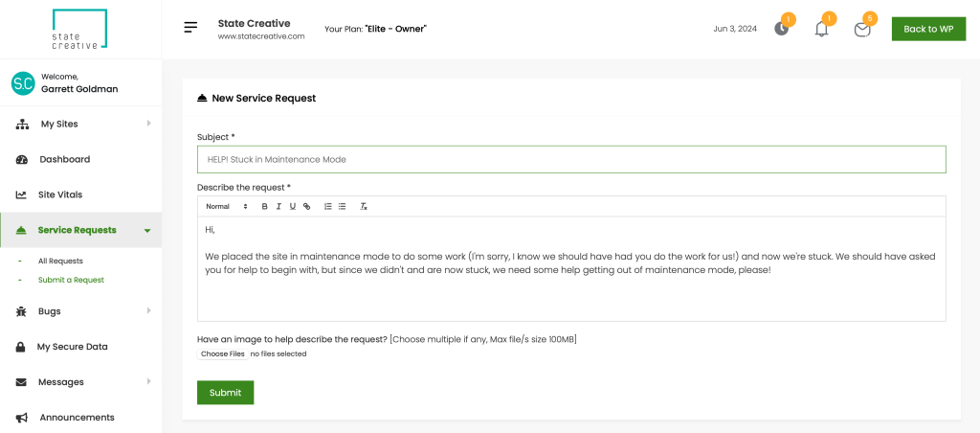Click the Back to WP button
Viewport: 980px width, 433px height.
pyautogui.click(x=928, y=29)
